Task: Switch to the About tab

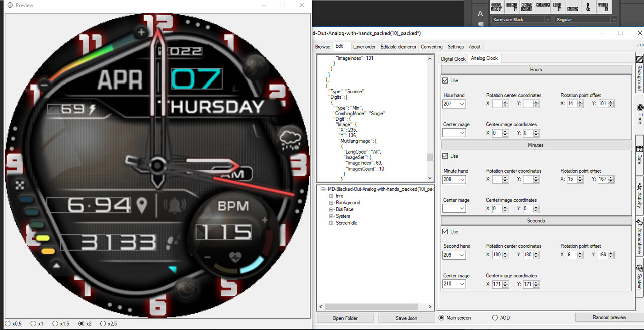Action: tap(475, 47)
